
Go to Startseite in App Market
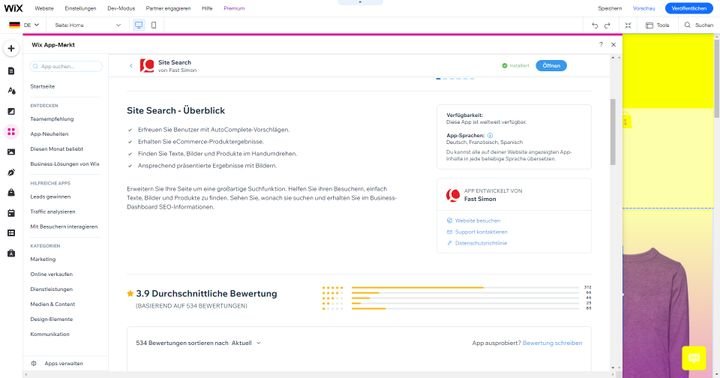[42, 86]
